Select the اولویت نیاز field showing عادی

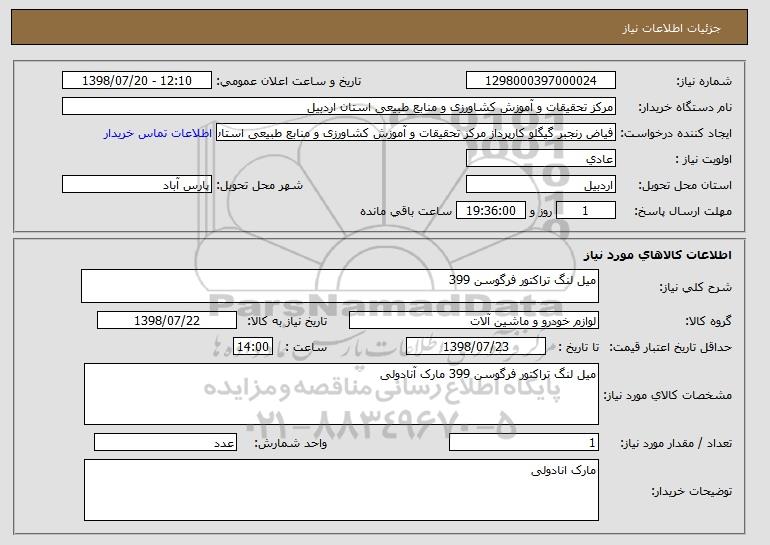541,159
